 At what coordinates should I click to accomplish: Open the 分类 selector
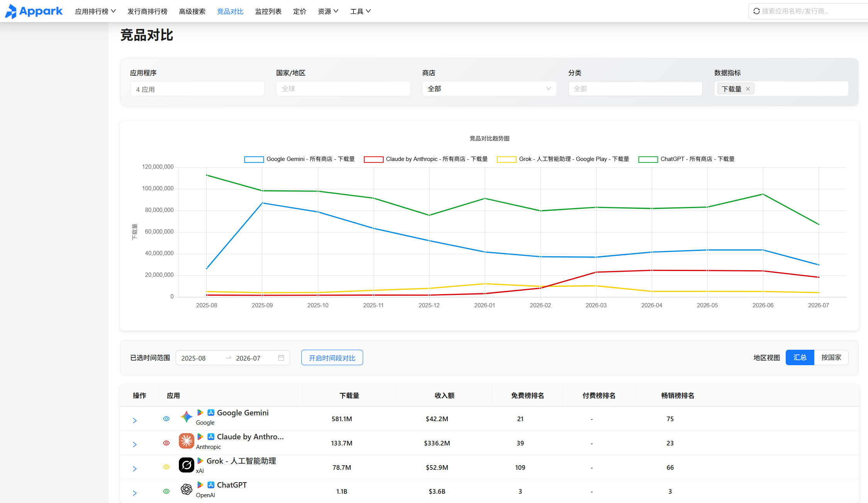(635, 89)
